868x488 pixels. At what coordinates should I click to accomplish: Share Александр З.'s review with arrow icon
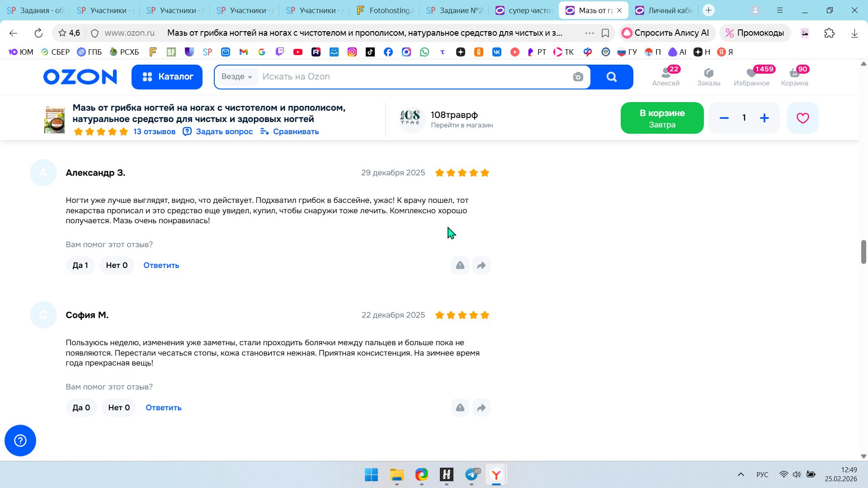481,265
